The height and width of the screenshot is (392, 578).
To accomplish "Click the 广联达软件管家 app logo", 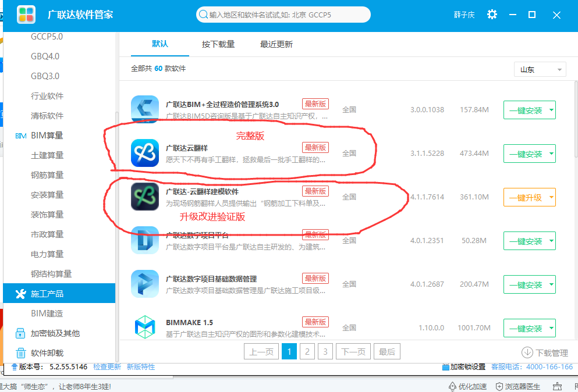I will 26,15.
